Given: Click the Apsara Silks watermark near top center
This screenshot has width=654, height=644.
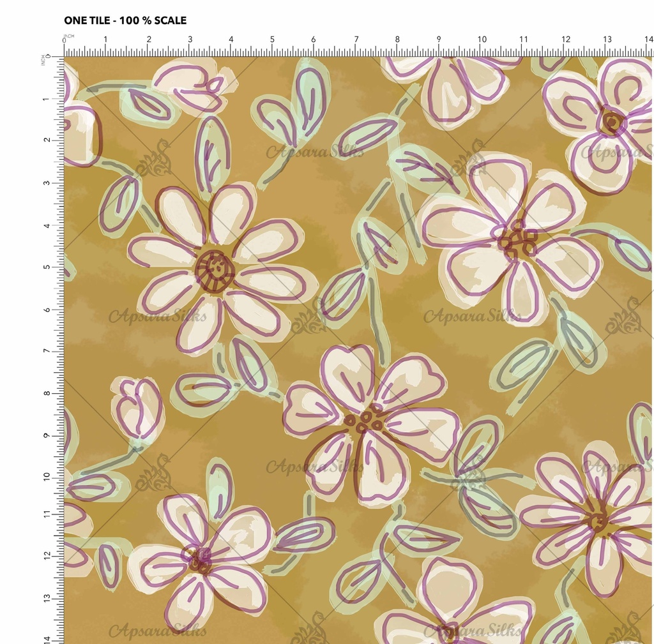Looking at the screenshot, I should [x=315, y=152].
